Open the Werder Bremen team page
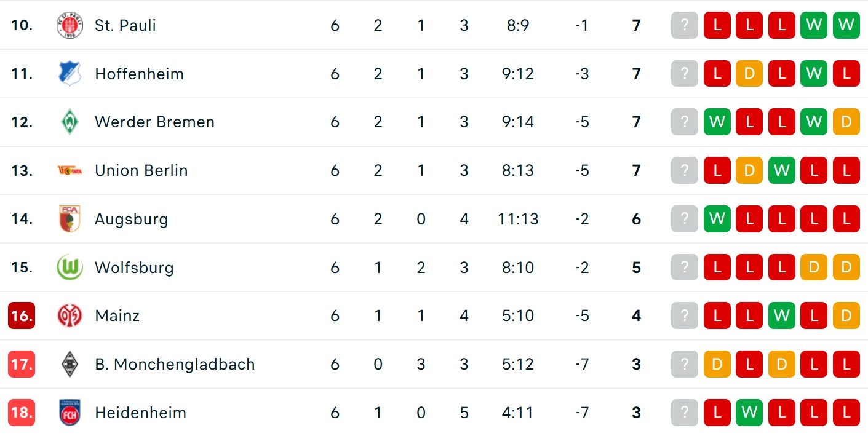868x436 pixels. click(154, 122)
